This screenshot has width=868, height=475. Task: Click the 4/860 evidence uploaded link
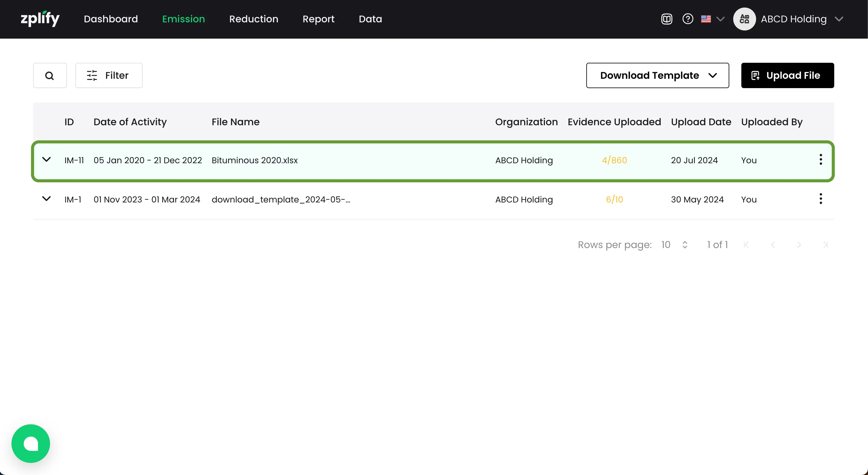click(x=614, y=160)
